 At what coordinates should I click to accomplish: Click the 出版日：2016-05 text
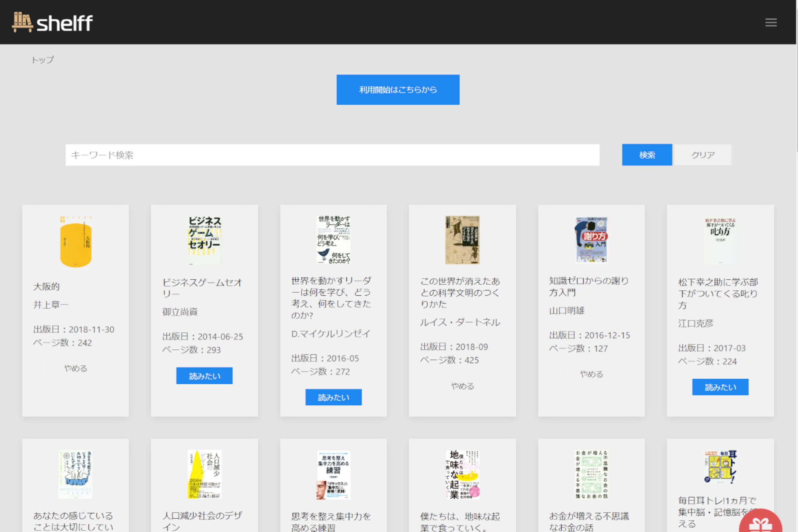[x=325, y=358]
